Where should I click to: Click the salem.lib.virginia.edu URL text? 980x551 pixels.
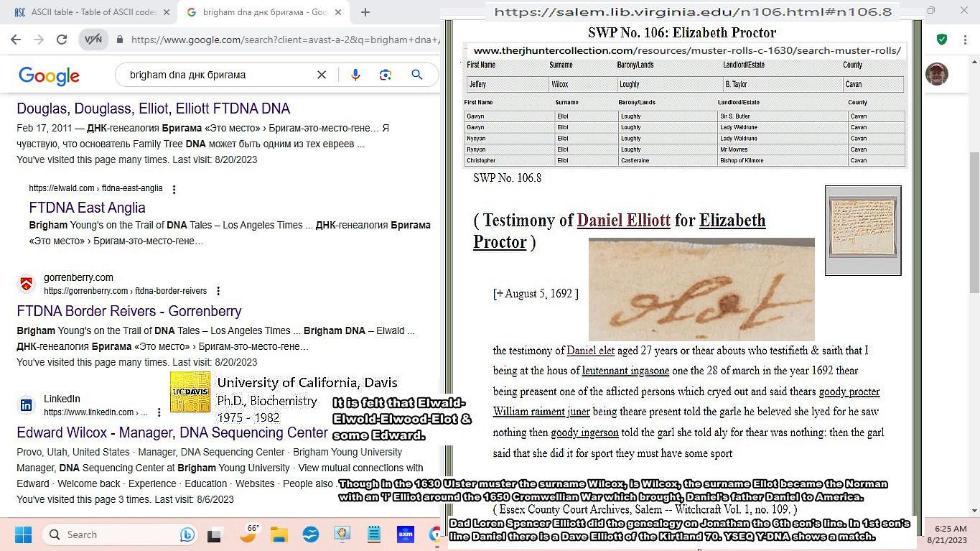coord(693,11)
